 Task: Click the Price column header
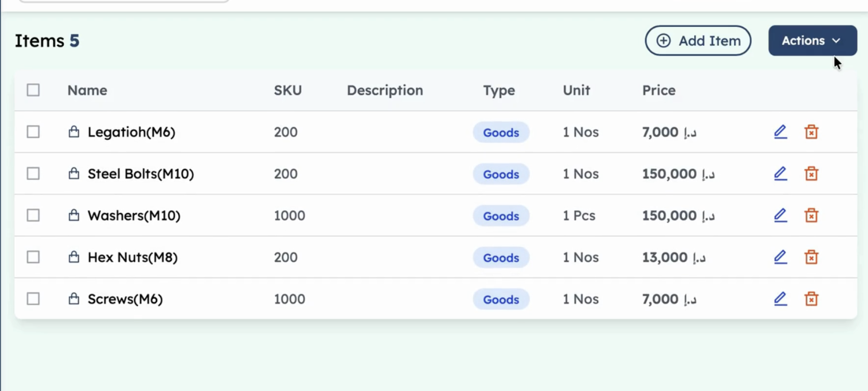[x=659, y=90]
